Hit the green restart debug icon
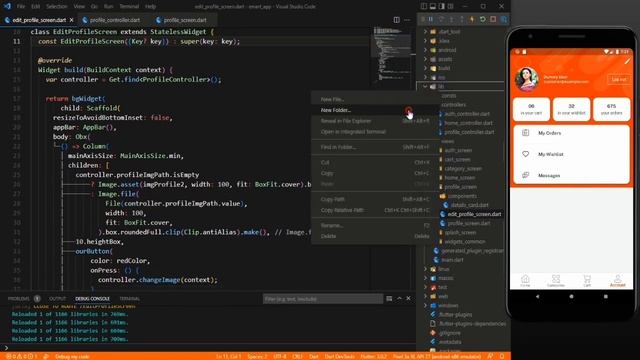The width and height of the screenshot is (640, 360). 482,19
